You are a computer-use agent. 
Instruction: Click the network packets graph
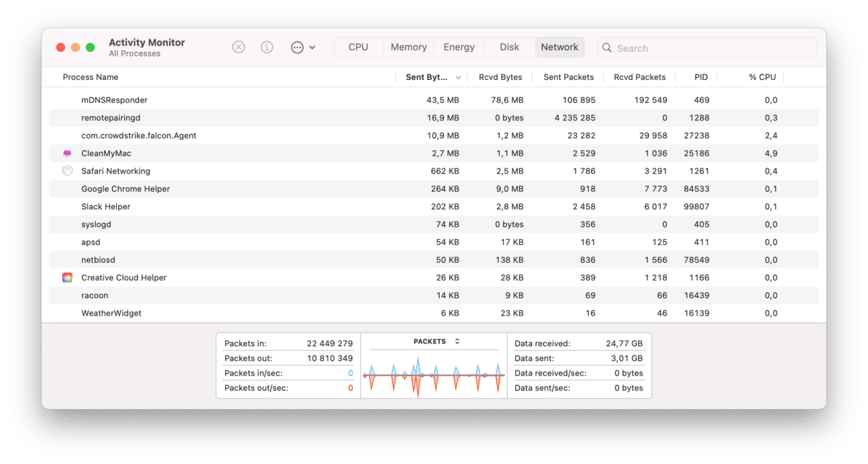click(x=433, y=375)
